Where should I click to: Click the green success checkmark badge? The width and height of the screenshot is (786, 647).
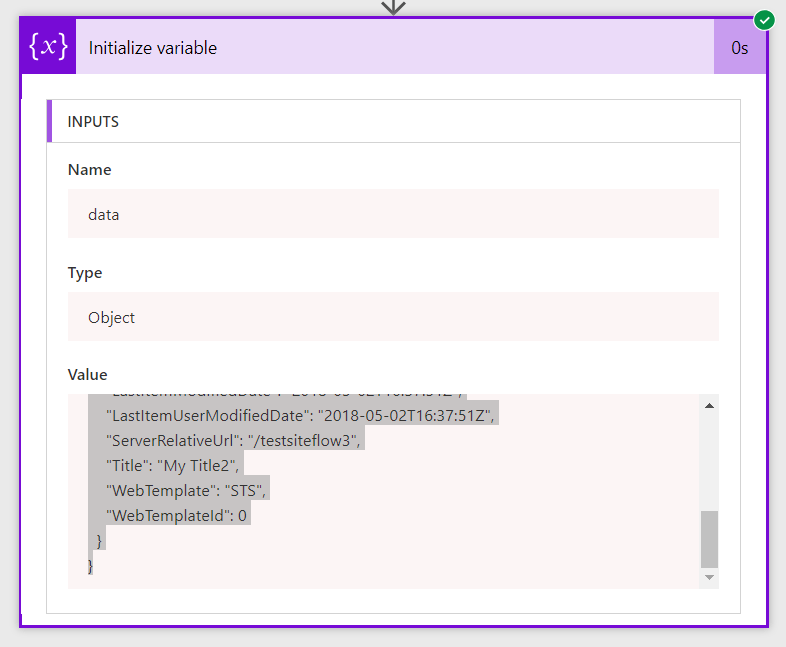(x=764, y=21)
